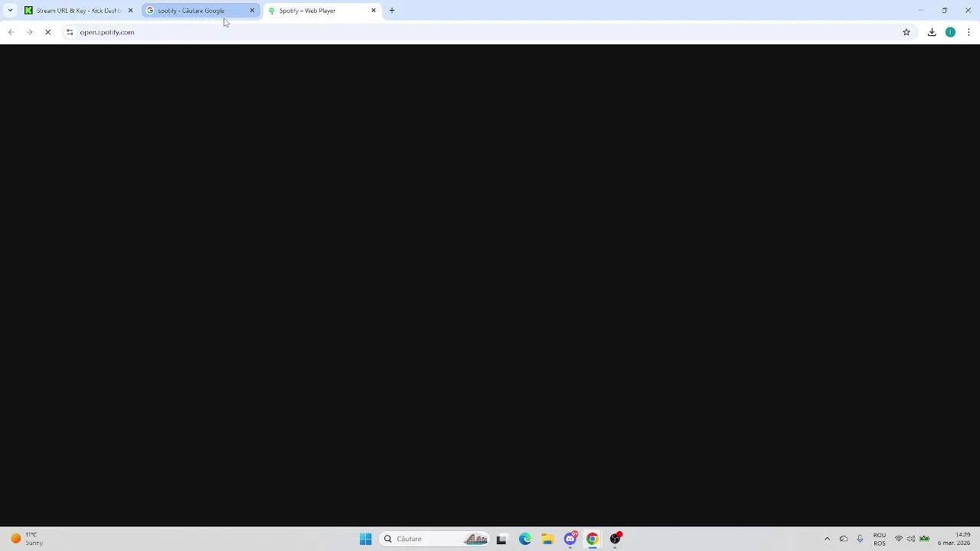View site information for open.spotify.com
Image resolution: width=980 pixels, height=551 pixels.
pyautogui.click(x=70, y=32)
